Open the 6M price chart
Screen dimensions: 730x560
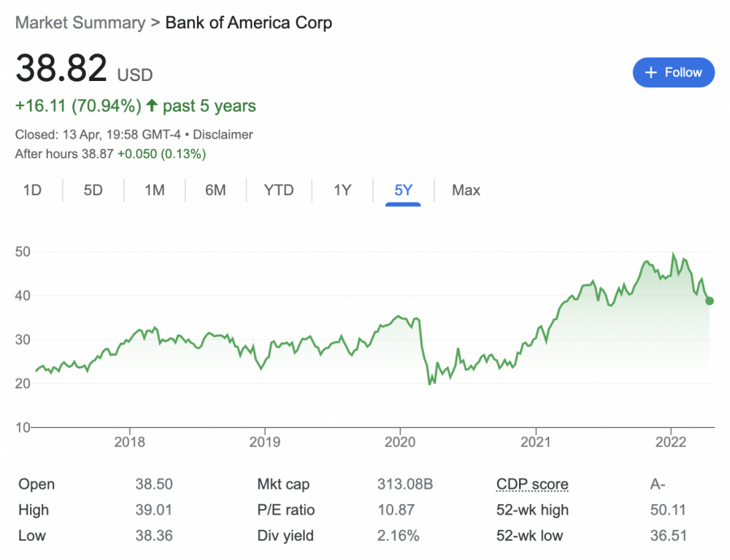point(216,190)
